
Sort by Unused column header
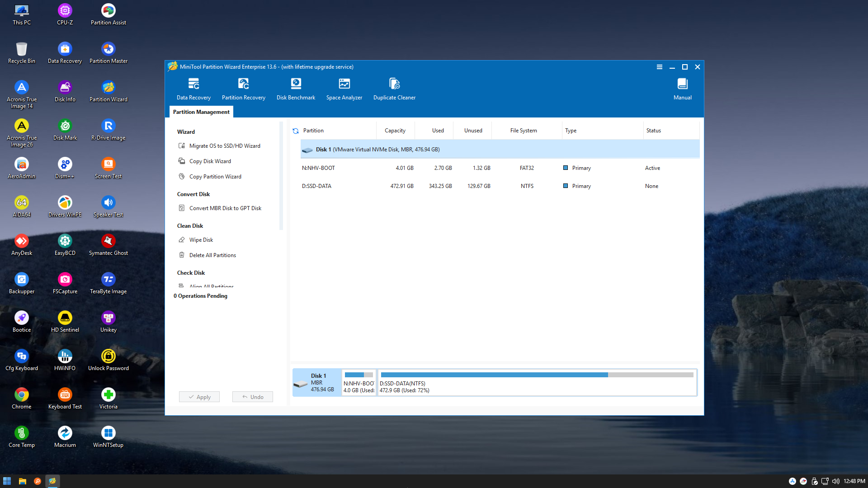[x=473, y=131]
